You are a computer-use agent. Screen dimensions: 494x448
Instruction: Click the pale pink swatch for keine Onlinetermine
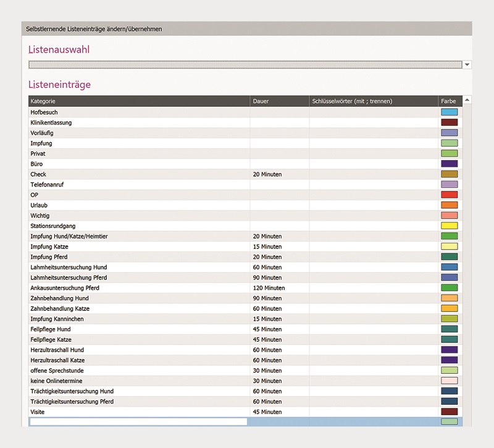tap(449, 381)
